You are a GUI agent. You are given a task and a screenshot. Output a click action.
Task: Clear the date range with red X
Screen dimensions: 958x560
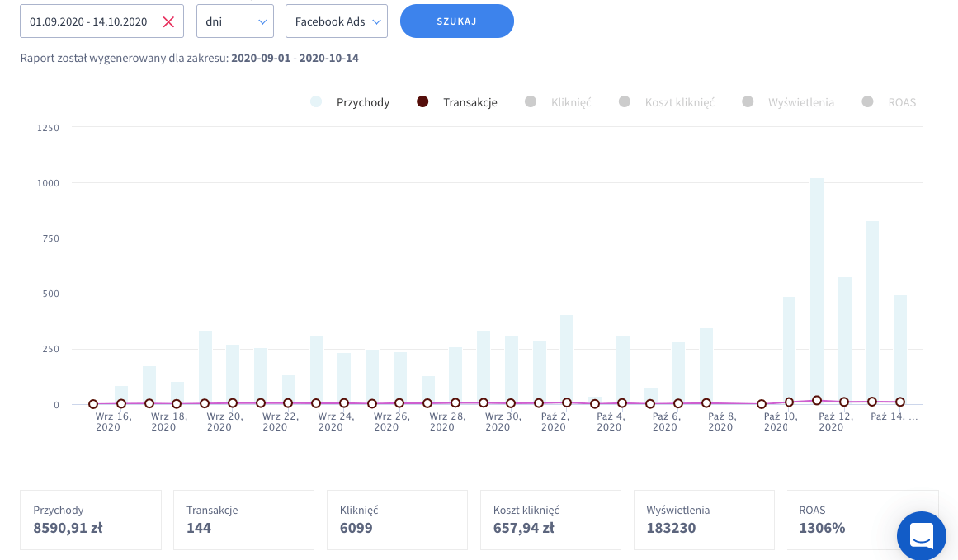(168, 22)
